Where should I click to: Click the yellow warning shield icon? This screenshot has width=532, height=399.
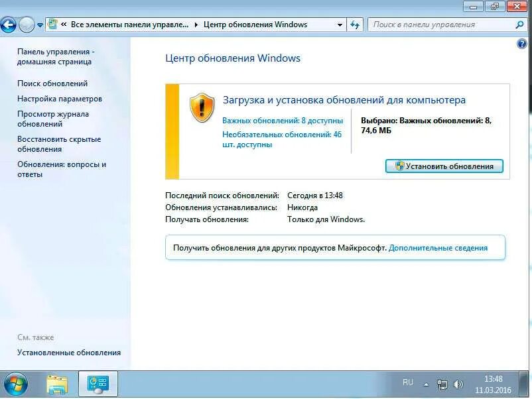(x=202, y=107)
